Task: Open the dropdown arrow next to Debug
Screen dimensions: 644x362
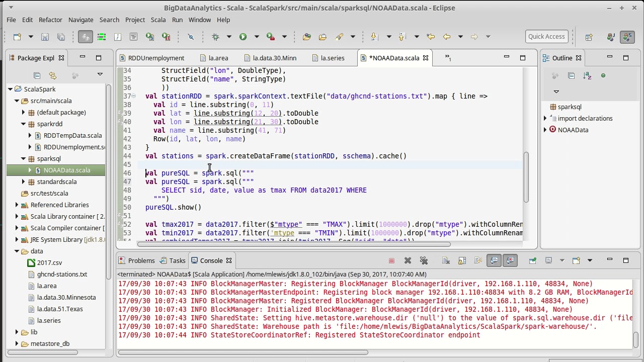Action: (x=229, y=37)
